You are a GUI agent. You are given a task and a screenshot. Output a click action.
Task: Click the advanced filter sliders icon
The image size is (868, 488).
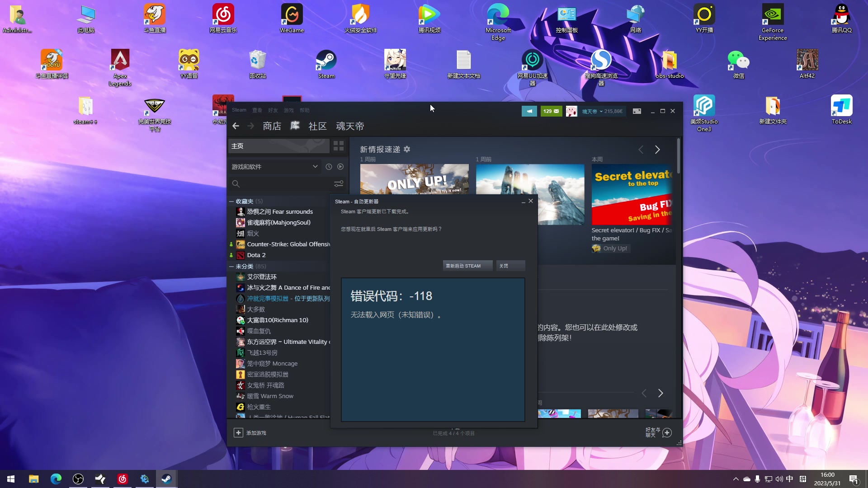coord(339,184)
